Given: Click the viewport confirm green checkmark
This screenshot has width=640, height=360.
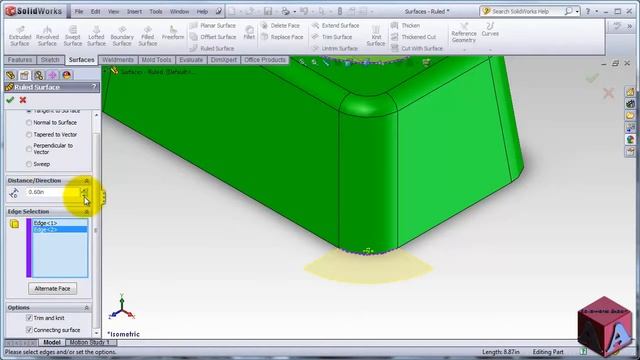Looking at the screenshot, I should tap(592, 78).
